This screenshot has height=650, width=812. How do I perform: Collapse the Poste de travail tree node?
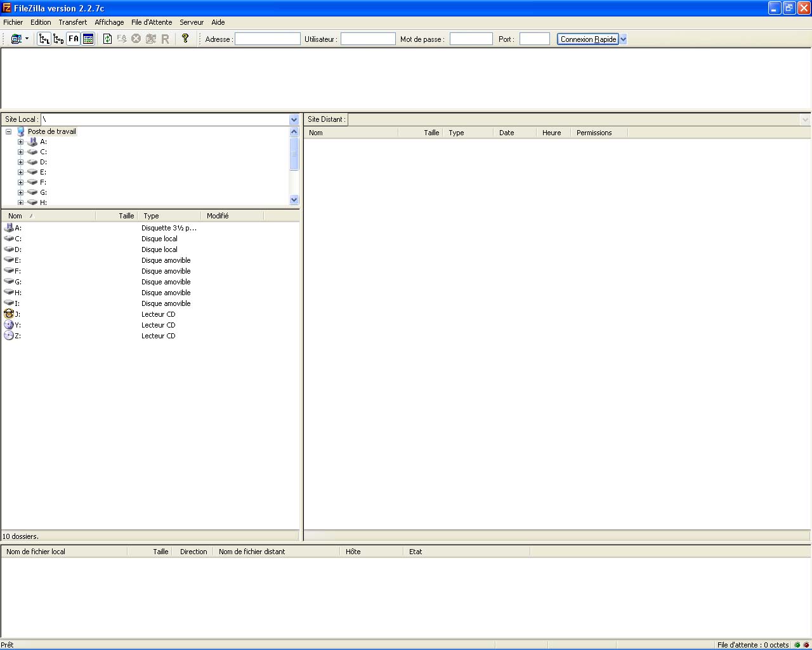pos(9,132)
